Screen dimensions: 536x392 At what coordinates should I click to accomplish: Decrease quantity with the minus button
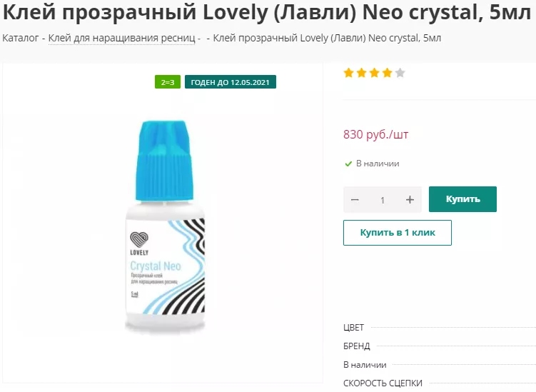[355, 200]
